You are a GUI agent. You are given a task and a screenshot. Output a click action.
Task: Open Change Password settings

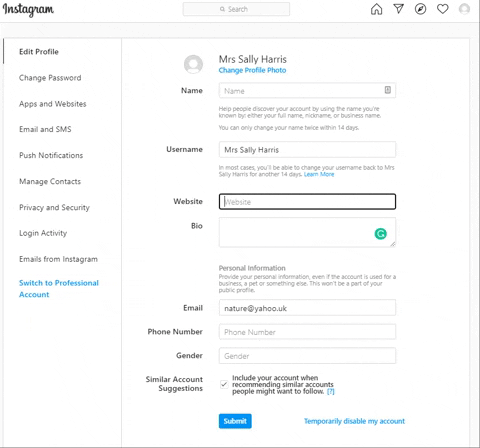tap(50, 78)
